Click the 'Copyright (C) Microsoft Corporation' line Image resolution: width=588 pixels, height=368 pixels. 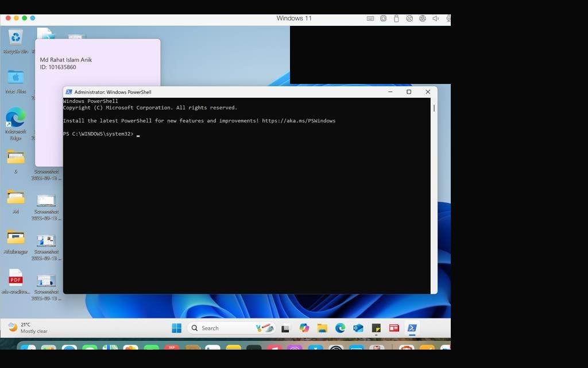pyautogui.click(x=150, y=108)
